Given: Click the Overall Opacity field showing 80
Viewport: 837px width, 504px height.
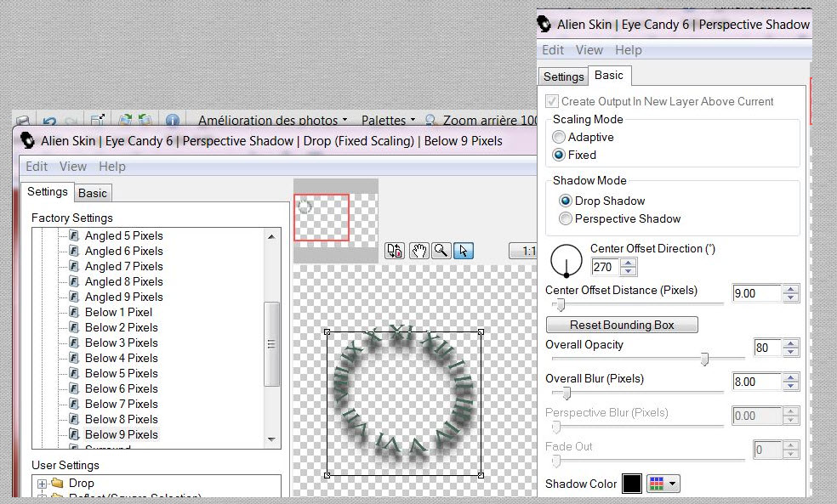Looking at the screenshot, I should tap(767, 348).
